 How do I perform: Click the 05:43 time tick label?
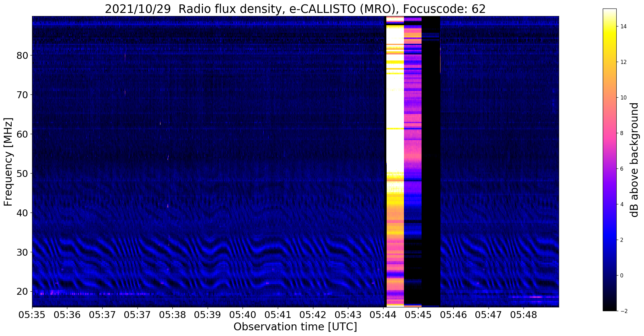coord(348,315)
